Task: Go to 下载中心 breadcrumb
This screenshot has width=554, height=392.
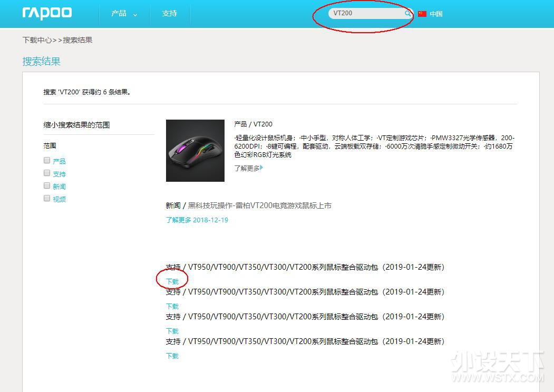Action: [x=37, y=40]
